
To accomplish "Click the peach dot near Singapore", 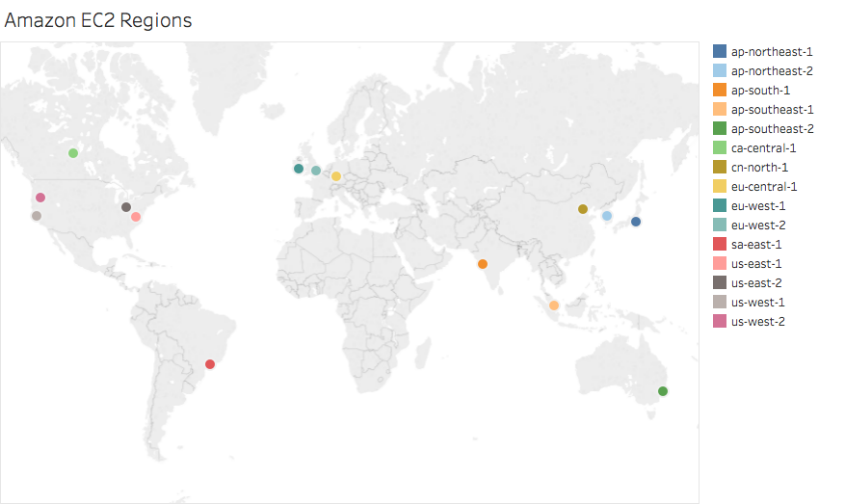I will 554,305.
